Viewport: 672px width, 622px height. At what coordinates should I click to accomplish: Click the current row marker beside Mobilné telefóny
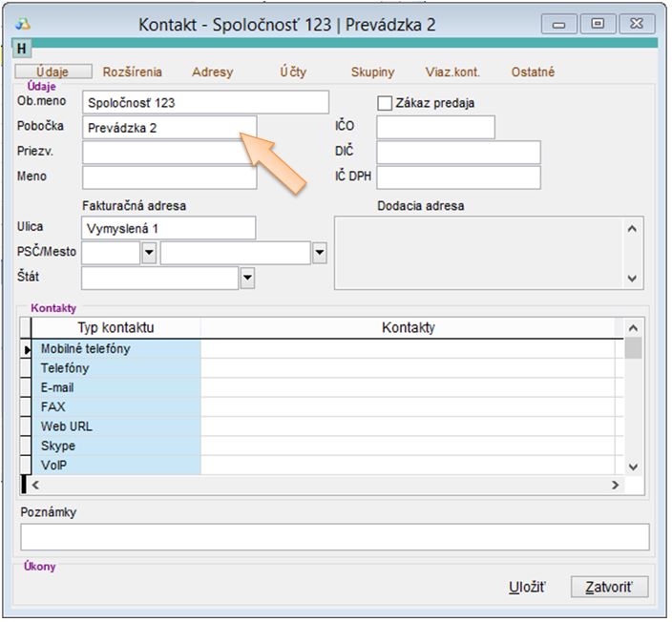(x=26, y=349)
